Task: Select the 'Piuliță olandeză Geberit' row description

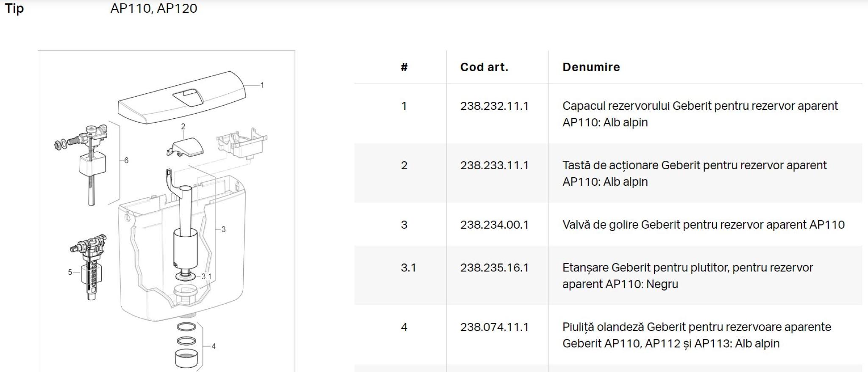Action: (696, 335)
